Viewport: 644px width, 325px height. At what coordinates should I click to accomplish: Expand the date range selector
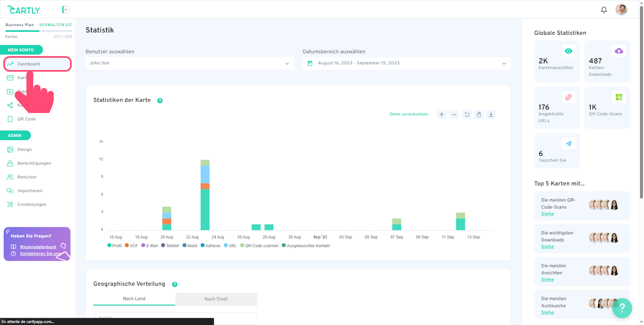tap(407, 63)
